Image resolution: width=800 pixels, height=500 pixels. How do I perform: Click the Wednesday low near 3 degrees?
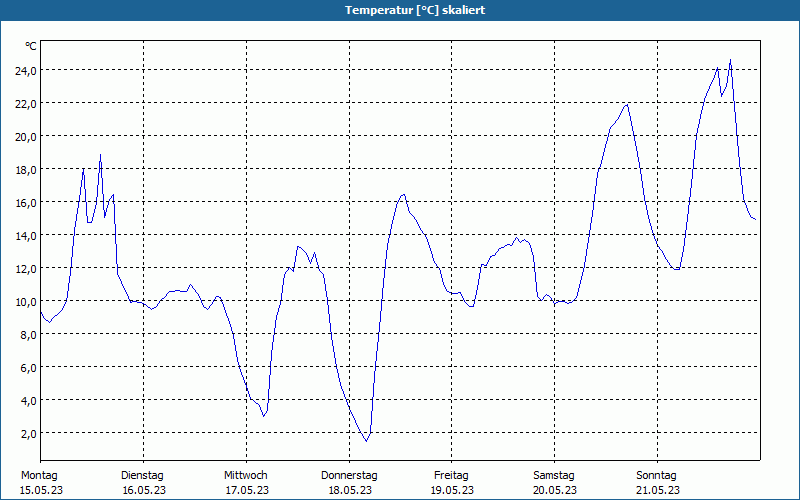[263, 416]
